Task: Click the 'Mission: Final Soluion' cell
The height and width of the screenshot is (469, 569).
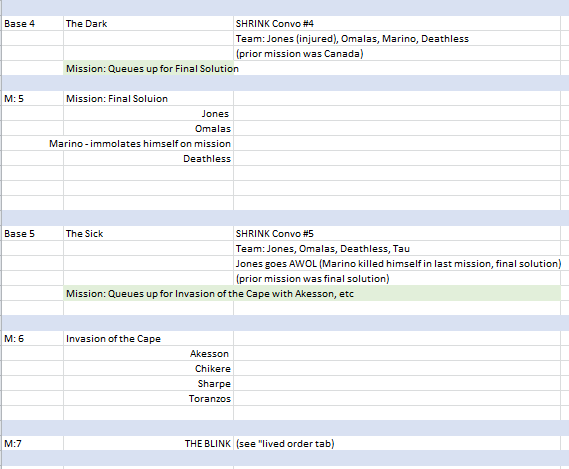Action: (148, 98)
